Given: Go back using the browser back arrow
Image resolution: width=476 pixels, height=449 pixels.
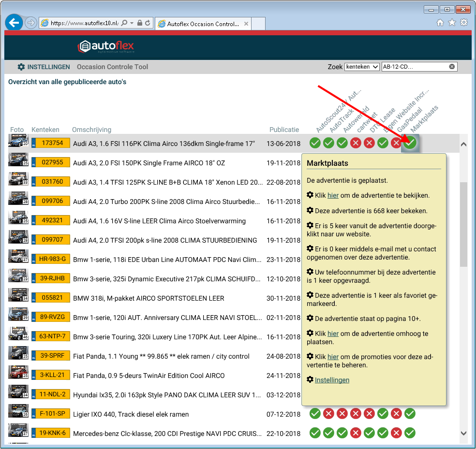Looking at the screenshot, I should tap(14, 22).
